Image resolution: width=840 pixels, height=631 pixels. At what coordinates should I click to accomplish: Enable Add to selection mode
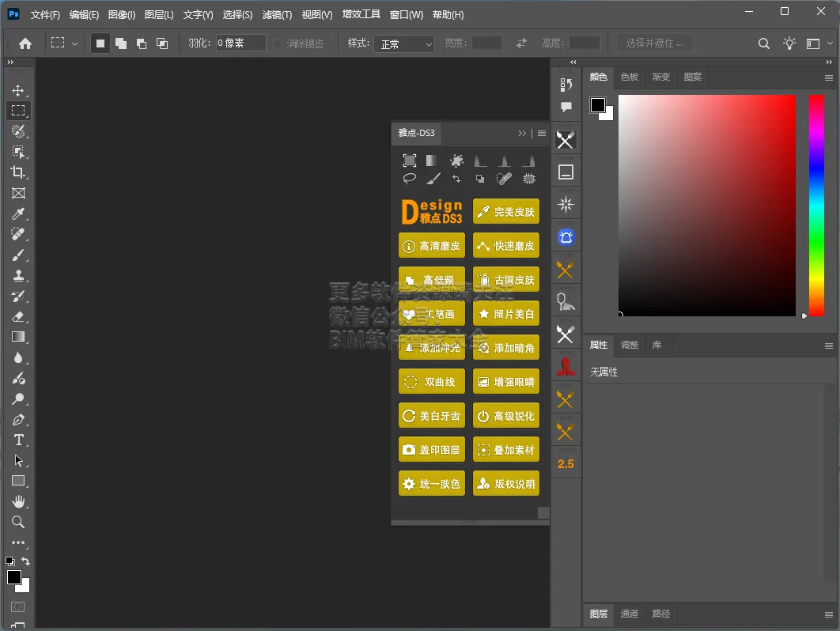pos(121,43)
